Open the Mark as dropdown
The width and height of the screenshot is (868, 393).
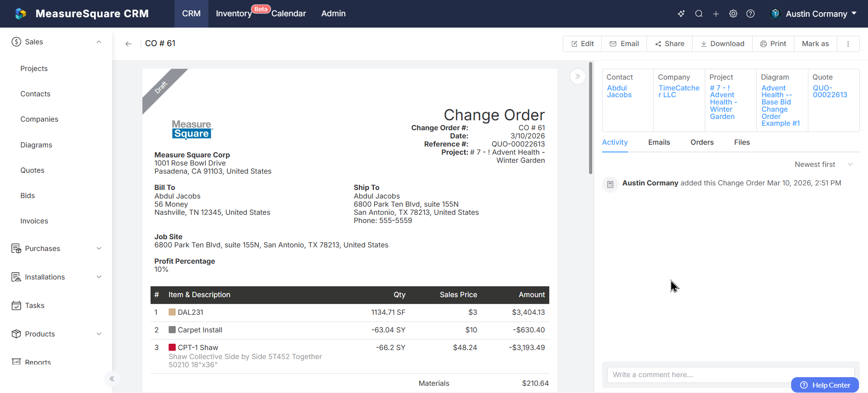click(815, 44)
